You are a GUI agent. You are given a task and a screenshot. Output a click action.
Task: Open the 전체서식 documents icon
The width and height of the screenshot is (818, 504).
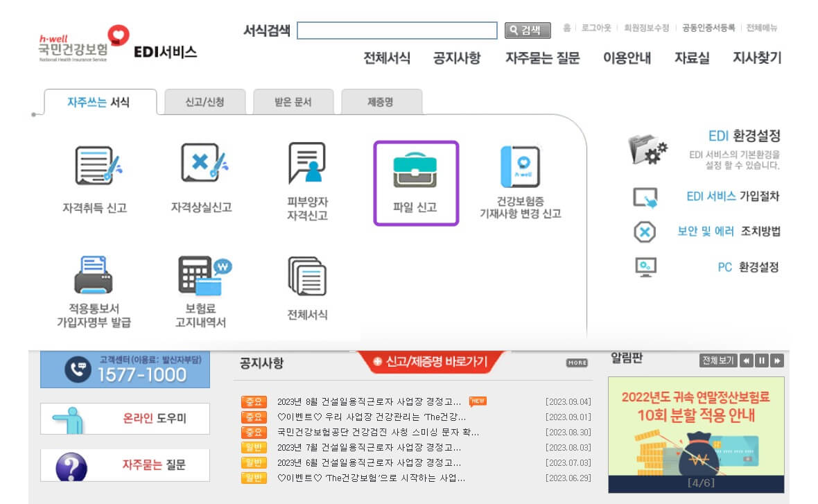pyautogui.click(x=306, y=276)
